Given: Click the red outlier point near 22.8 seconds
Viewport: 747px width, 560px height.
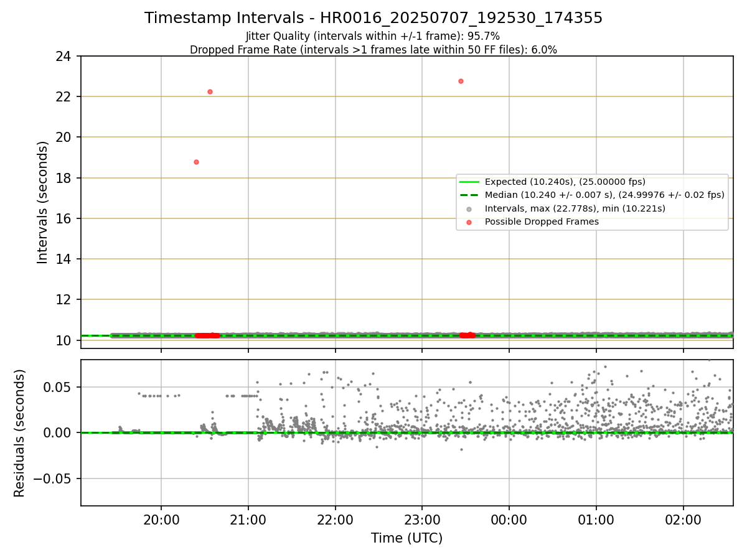Looking at the screenshot, I should click(461, 81).
